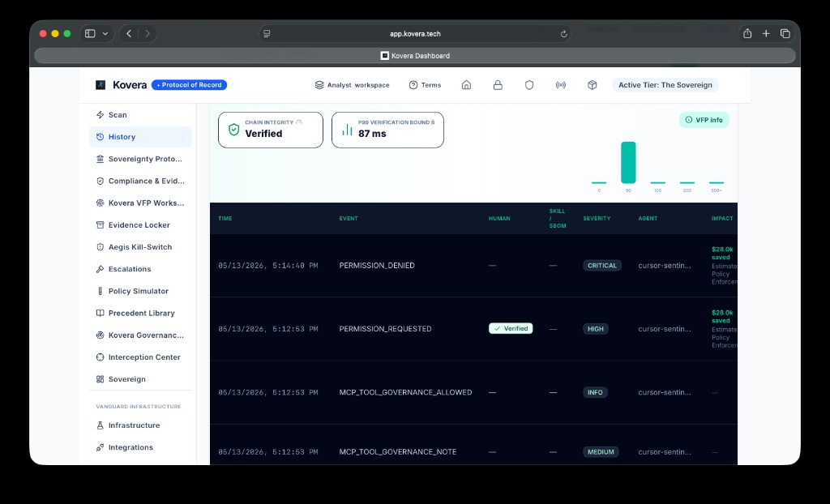Go back in Safari

(129, 34)
